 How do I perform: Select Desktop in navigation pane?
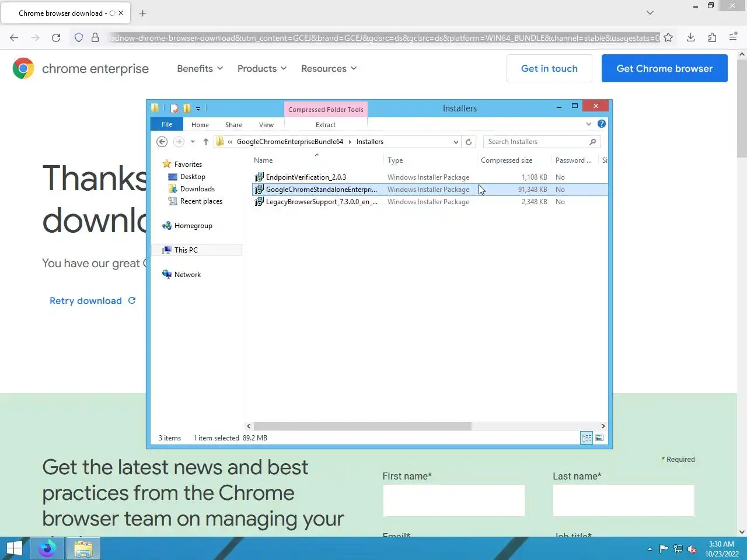(193, 177)
